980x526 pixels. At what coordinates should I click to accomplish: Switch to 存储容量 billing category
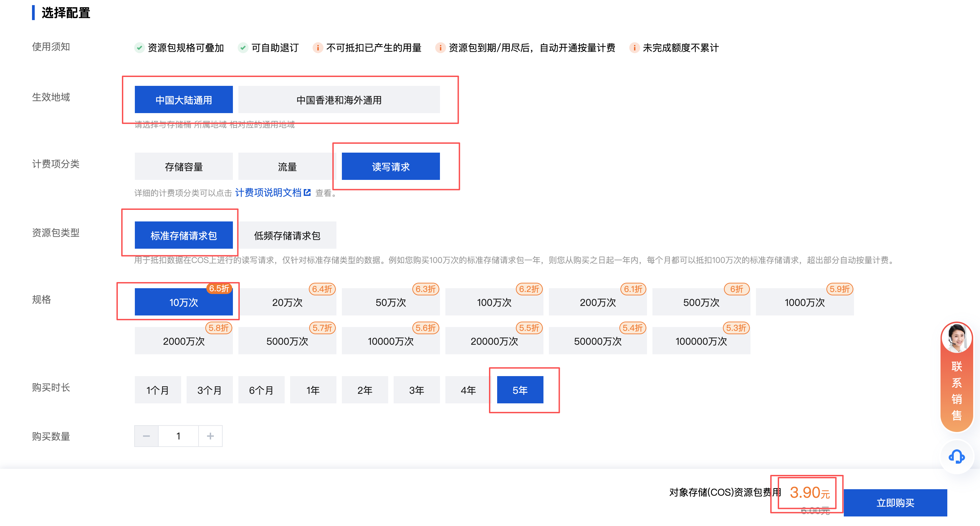[184, 166]
